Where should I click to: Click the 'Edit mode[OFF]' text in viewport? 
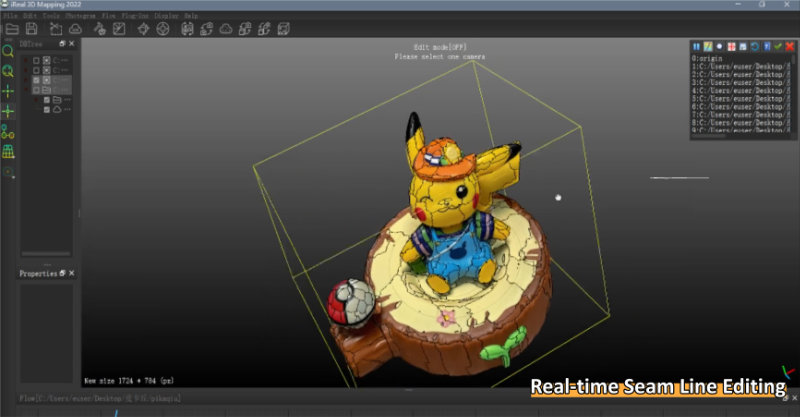[x=440, y=47]
